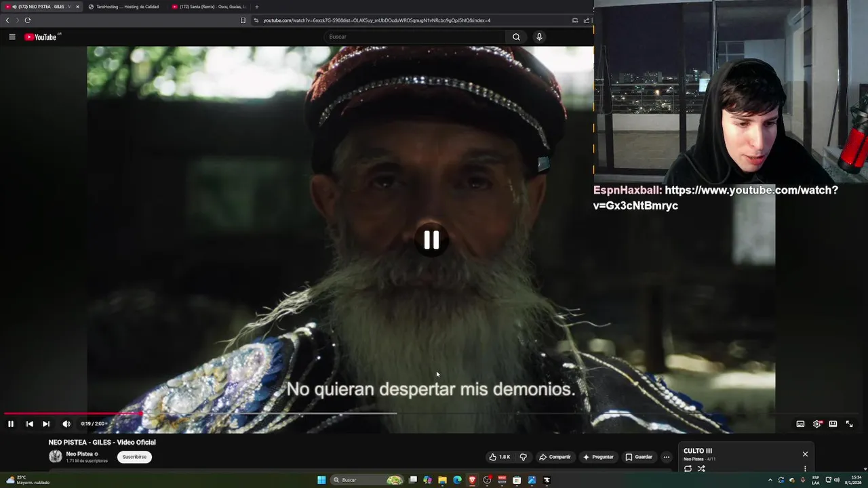Switch to the NEO PISTEA - GILES tab
868x488 pixels.
click(41, 7)
